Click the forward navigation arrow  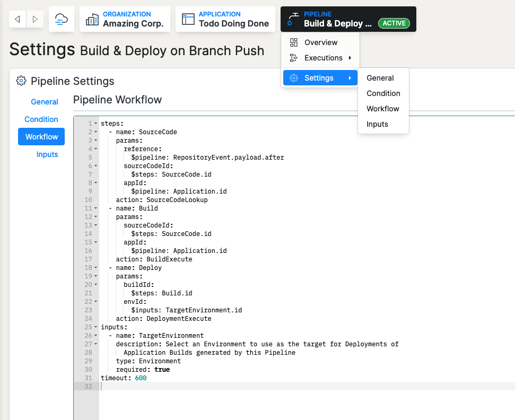(x=35, y=19)
